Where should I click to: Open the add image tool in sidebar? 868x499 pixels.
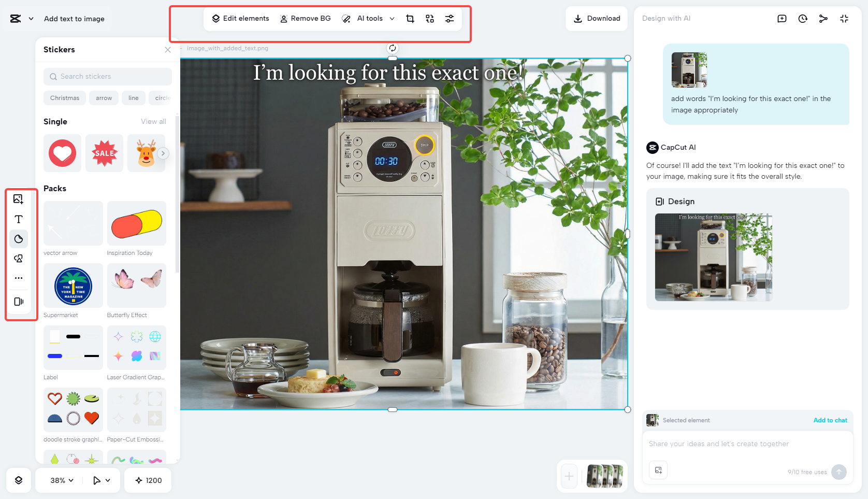[x=19, y=199]
